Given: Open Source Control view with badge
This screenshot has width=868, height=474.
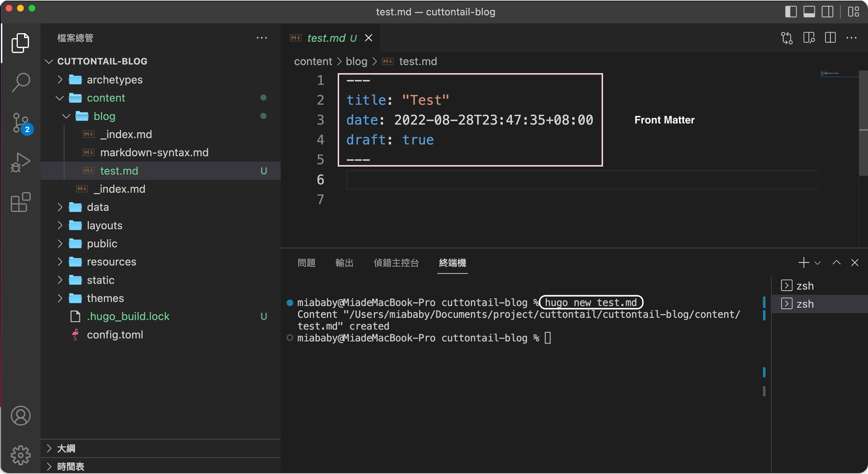Looking at the screenshot, I should (x=20, y=123).
